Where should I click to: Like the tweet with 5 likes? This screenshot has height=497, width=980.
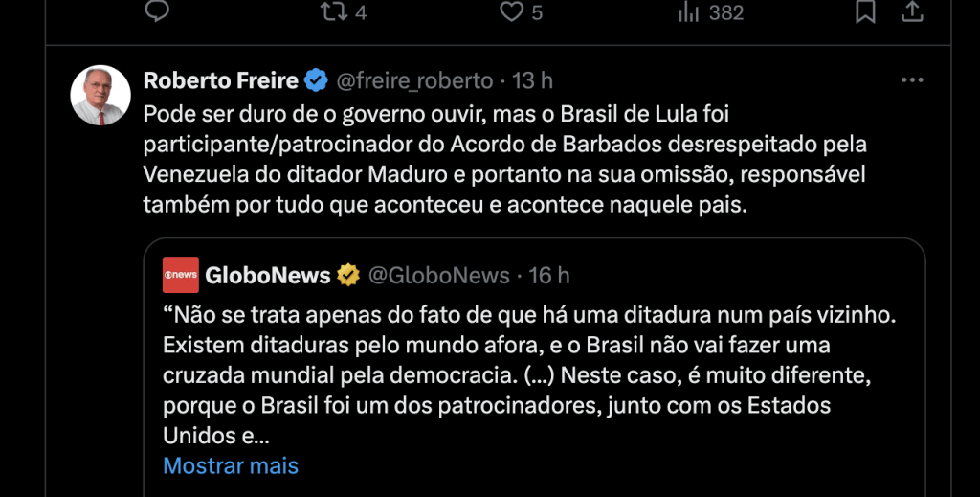tap(512, 11)
